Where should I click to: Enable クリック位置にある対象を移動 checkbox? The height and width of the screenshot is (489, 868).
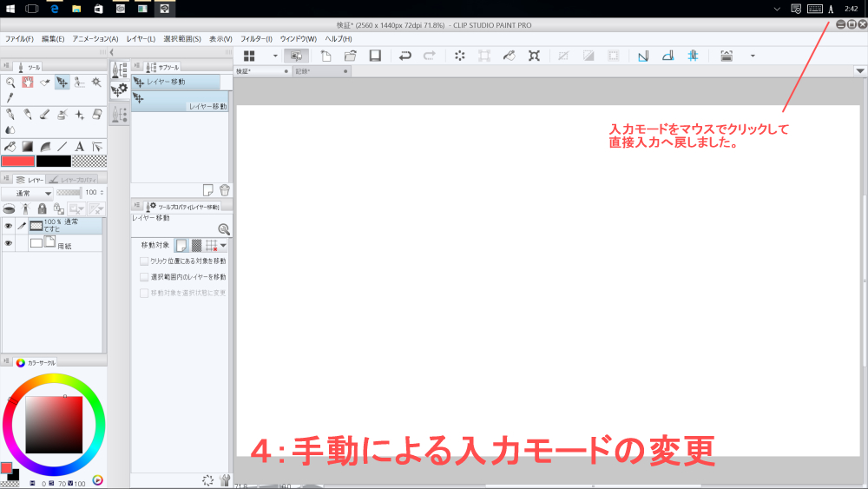(144, 261)
